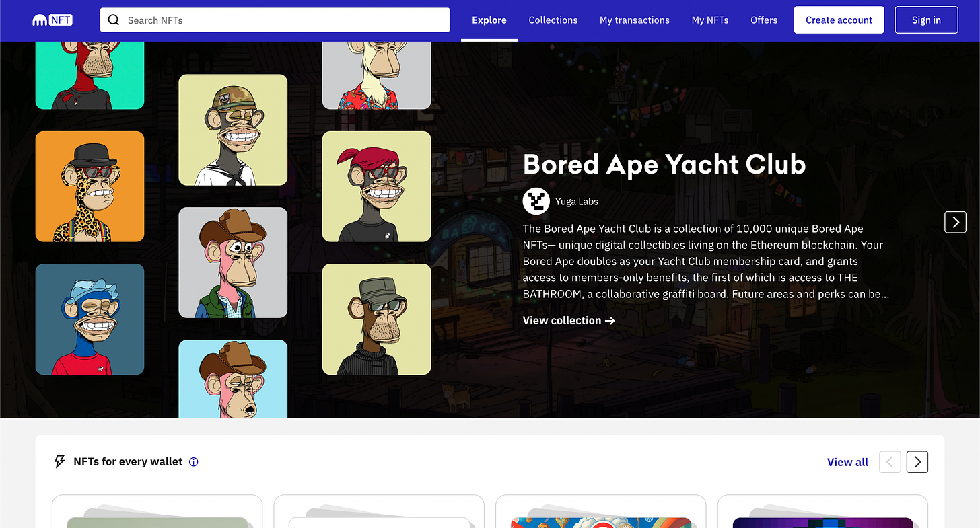Click the Kraken NFT logo

[x=53, y=20]
